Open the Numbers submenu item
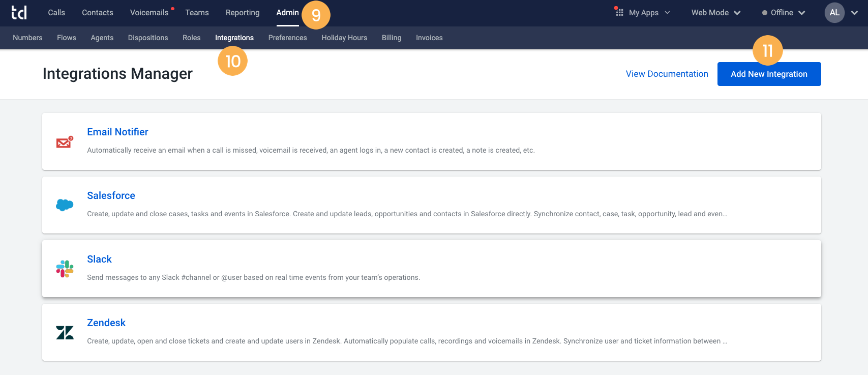 (27, 38)
